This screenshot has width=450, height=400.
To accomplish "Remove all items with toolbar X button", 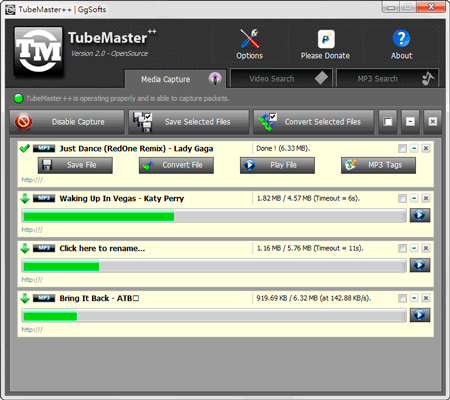I will pos(433,122).
